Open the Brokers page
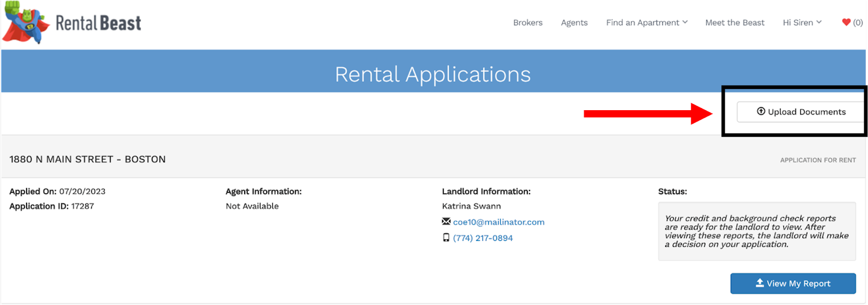 click(528, 22)
